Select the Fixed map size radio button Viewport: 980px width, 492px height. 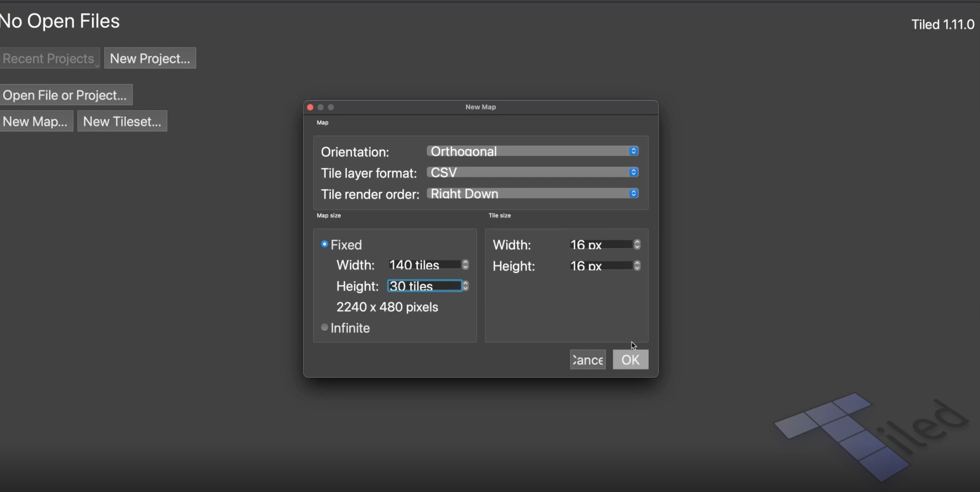[x=324, y=244]
